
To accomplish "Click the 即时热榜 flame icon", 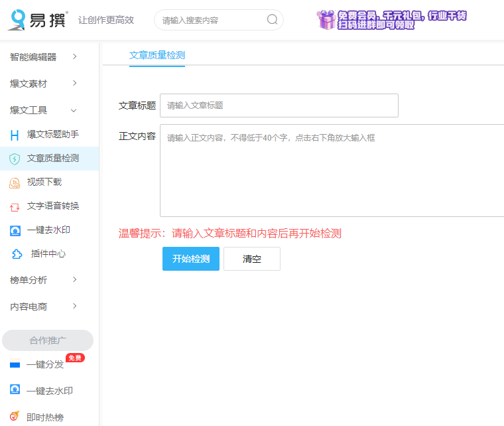I will [15, 416].
